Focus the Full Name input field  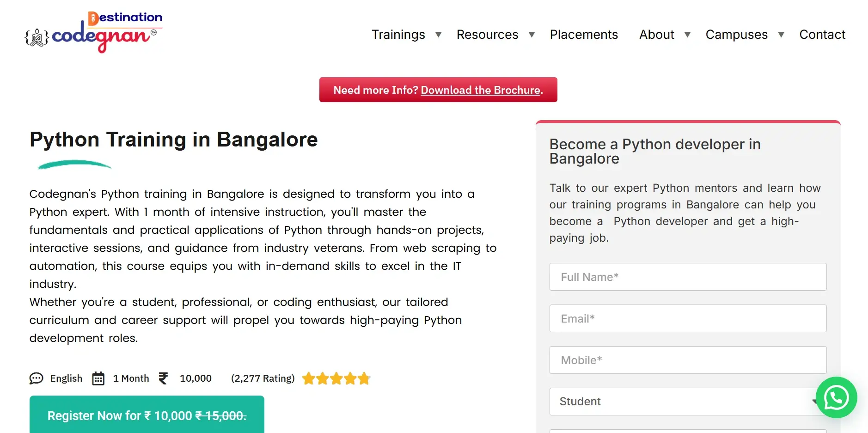[x=688, y=277]
